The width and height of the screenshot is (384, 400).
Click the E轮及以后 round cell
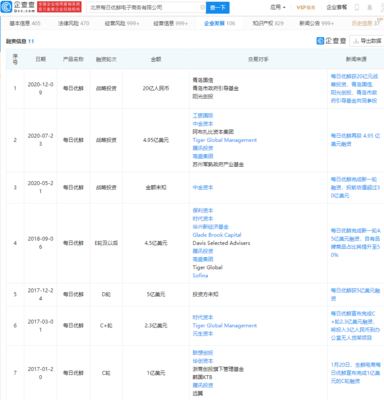106,243
